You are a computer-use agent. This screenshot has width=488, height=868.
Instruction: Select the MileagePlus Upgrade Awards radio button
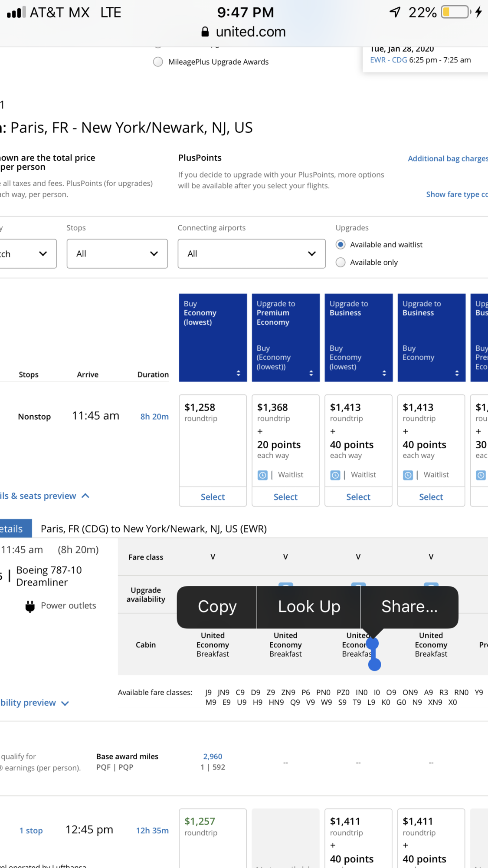pyautogui.click(x=158, y=62)
